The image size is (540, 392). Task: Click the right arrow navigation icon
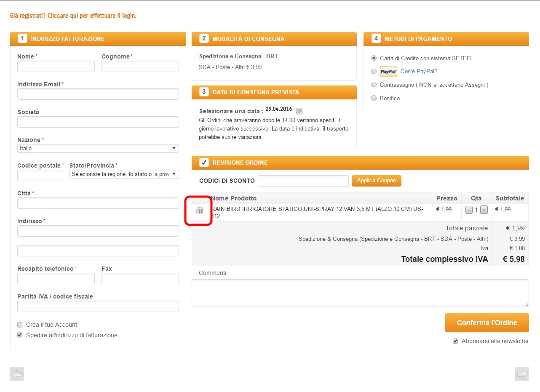coord(522,374)
